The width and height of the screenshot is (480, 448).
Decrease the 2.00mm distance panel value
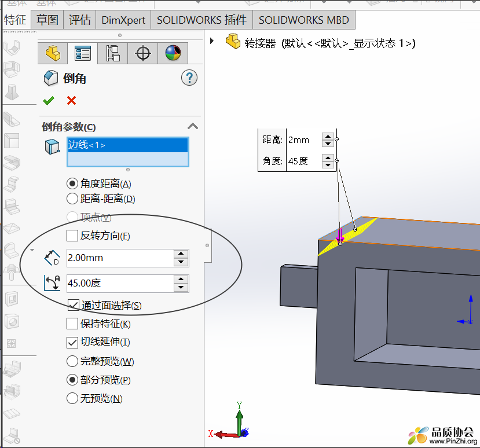point(181,262)
